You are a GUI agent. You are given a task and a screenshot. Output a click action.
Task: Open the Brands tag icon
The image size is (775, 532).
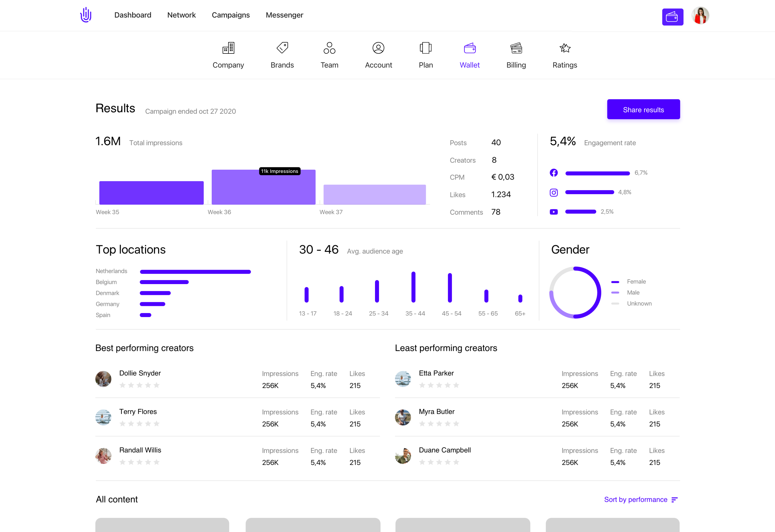[x=282, y=48]
